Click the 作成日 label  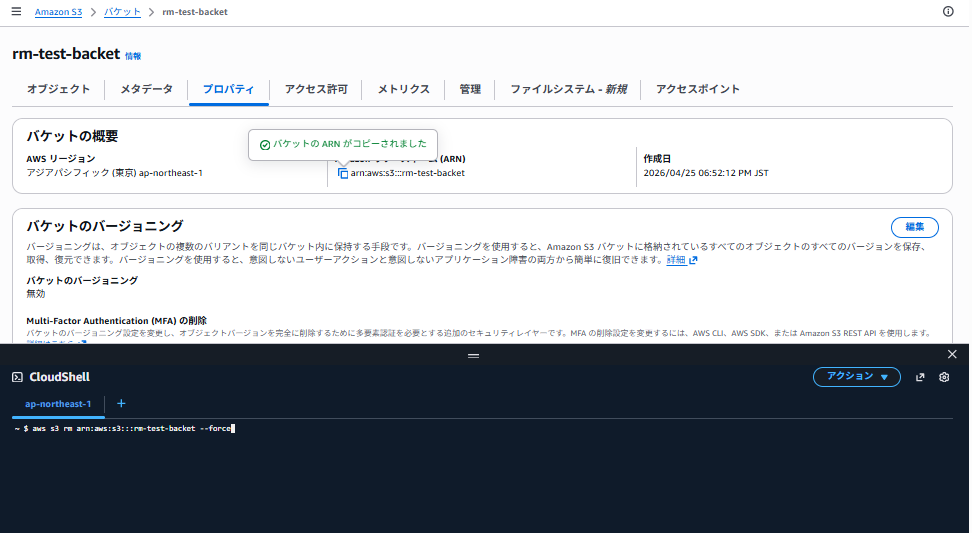pyautogui.click(x=657, y=159)
